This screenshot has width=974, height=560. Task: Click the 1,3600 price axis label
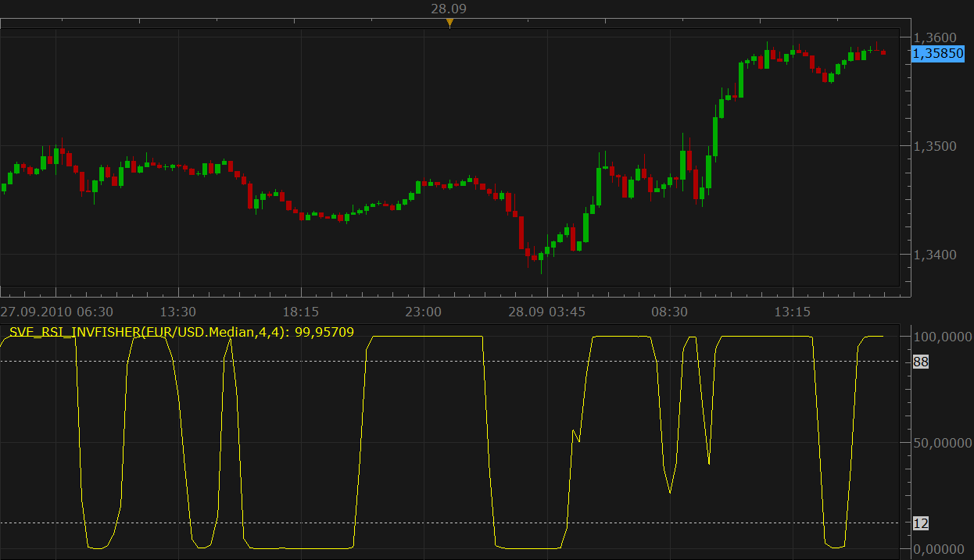934,37
